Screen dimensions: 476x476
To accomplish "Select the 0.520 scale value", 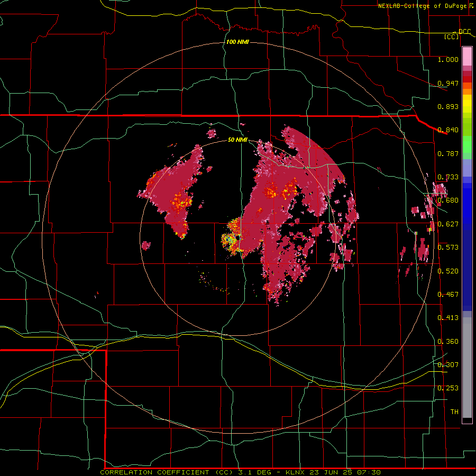I will click(x=448, y=271).
